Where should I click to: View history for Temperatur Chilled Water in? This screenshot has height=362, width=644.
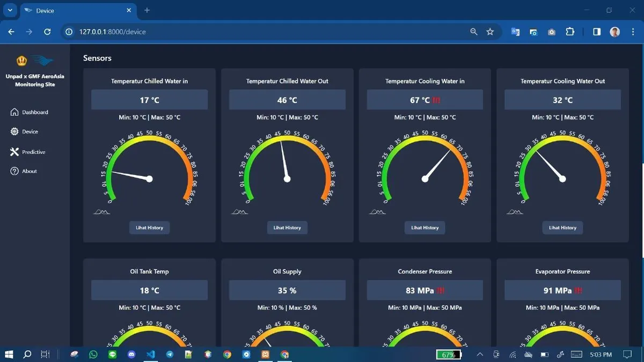(149, 227)
